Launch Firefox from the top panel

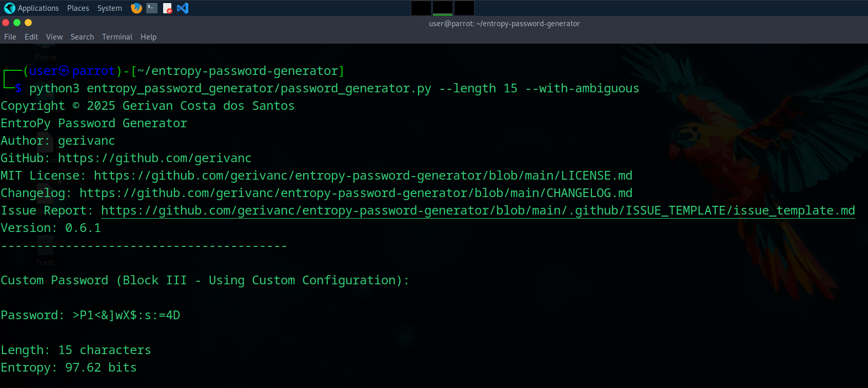[136, 8]
